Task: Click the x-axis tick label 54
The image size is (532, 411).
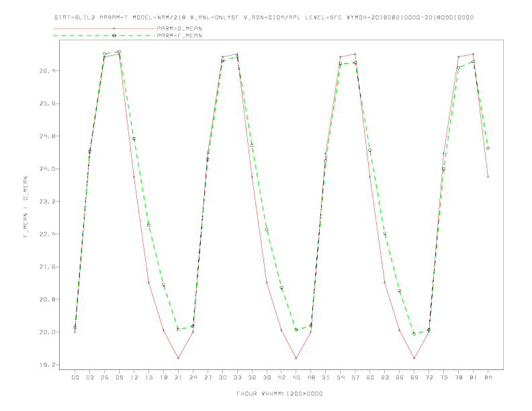Action: (341, 377)
